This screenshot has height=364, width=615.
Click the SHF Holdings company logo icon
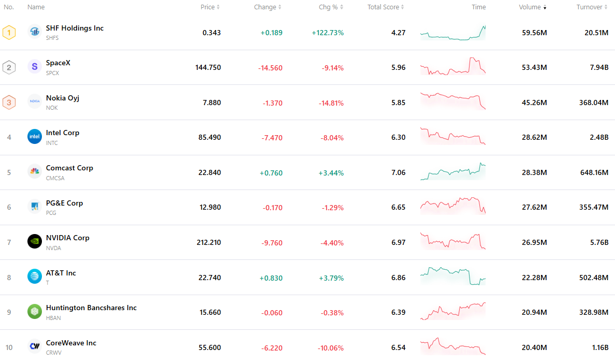(35, 32)
